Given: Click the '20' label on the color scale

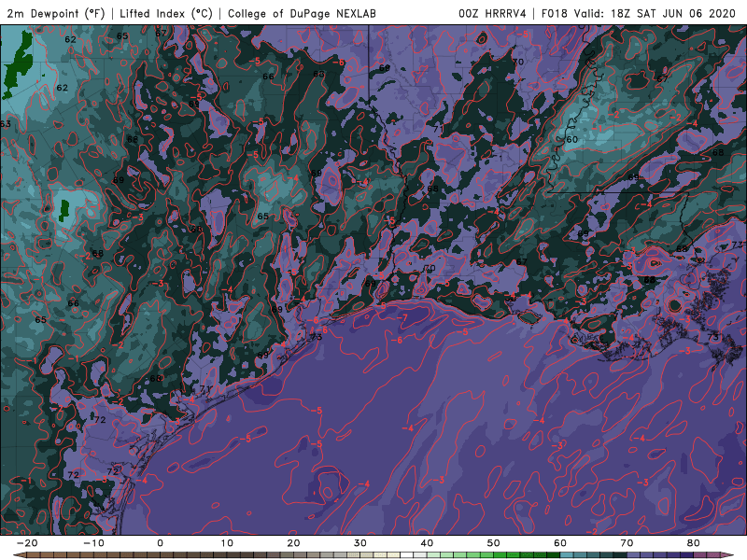Looking at the screenshot, I should coord(293,543).
